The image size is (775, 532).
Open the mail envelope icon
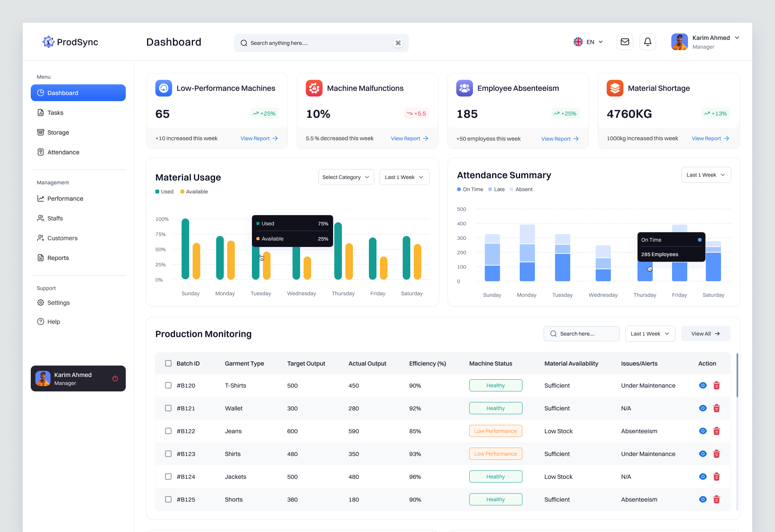(625, 42)
